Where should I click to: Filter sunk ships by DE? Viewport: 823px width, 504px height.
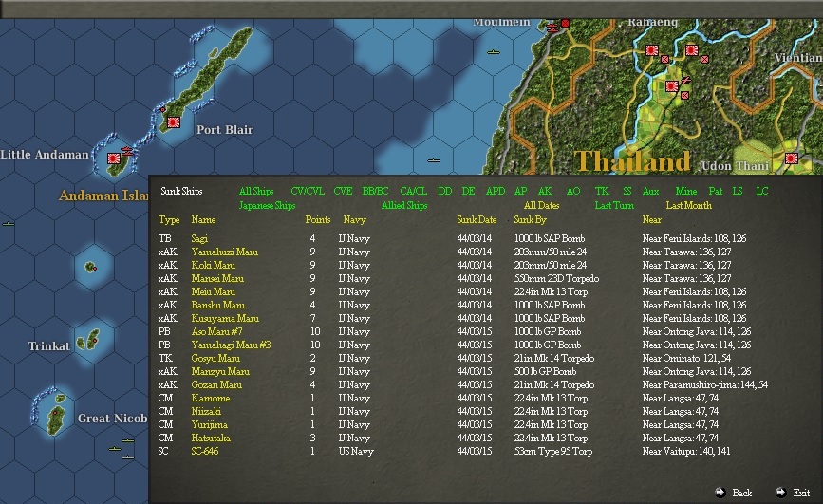tap(468, 191)
